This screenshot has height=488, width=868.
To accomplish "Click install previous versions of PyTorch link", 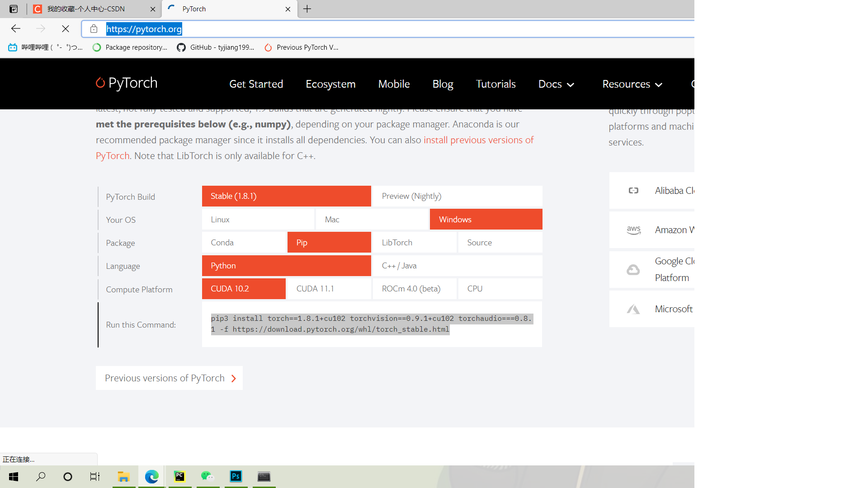I will click(478, 140).
